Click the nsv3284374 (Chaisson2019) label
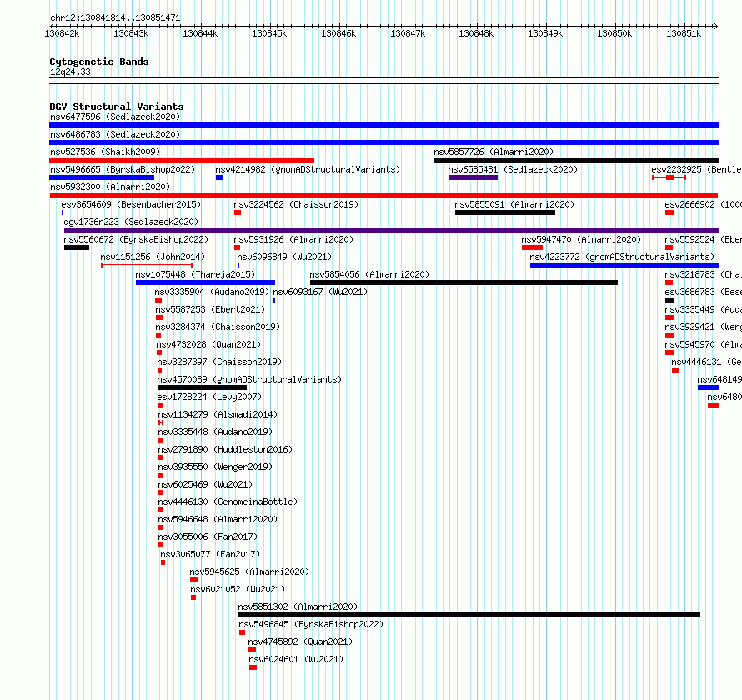 pos(218,327)
